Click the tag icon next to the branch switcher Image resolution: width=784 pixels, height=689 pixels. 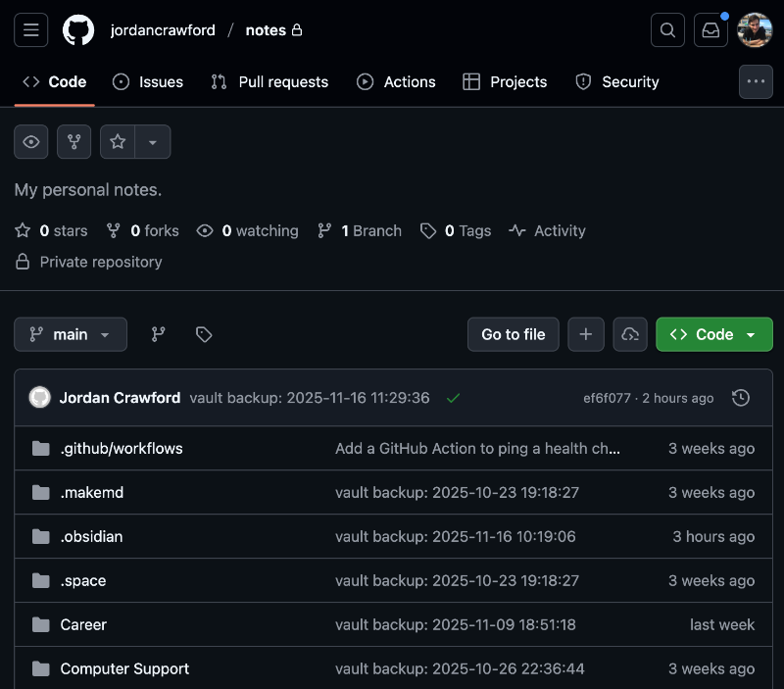(x=204, y=334)
